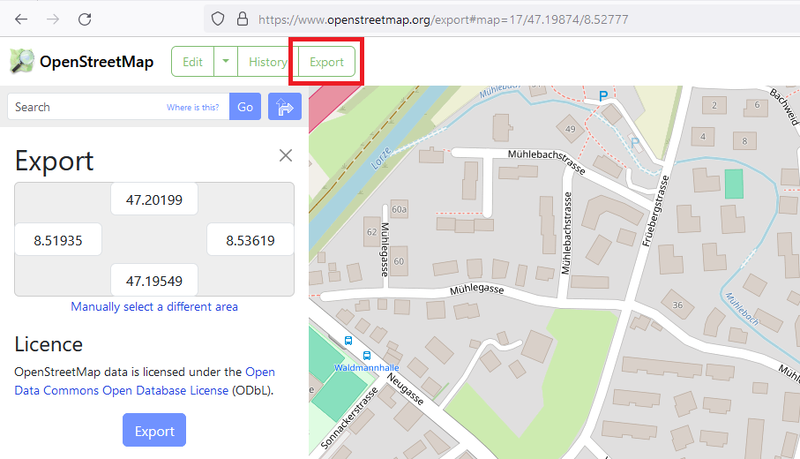The width and height of the screenshot is (800, 459).
Task: Edit the east longitude 8.53619 field
Action: (x=250, y=240)
